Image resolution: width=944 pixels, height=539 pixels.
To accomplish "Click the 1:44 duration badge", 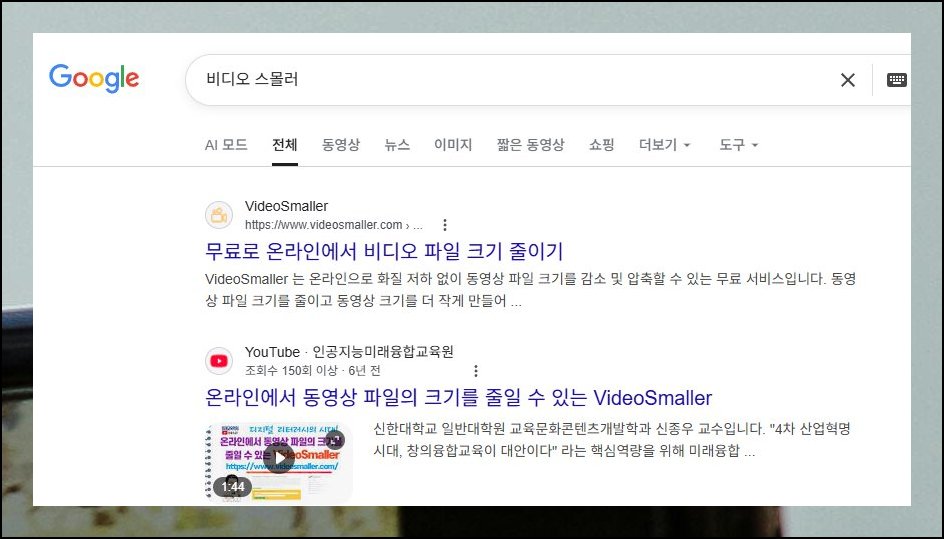I will pyautogui.click(x=232, y=487).
